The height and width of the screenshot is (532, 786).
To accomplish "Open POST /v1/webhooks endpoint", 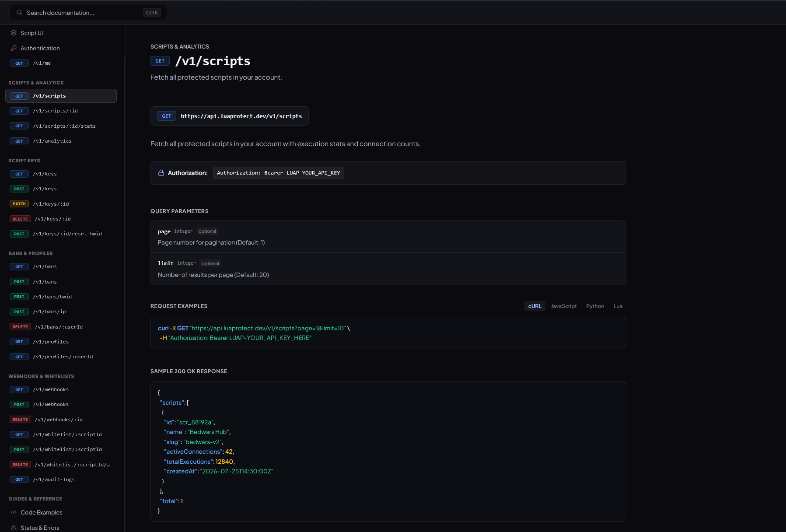I will click(61, 404).
